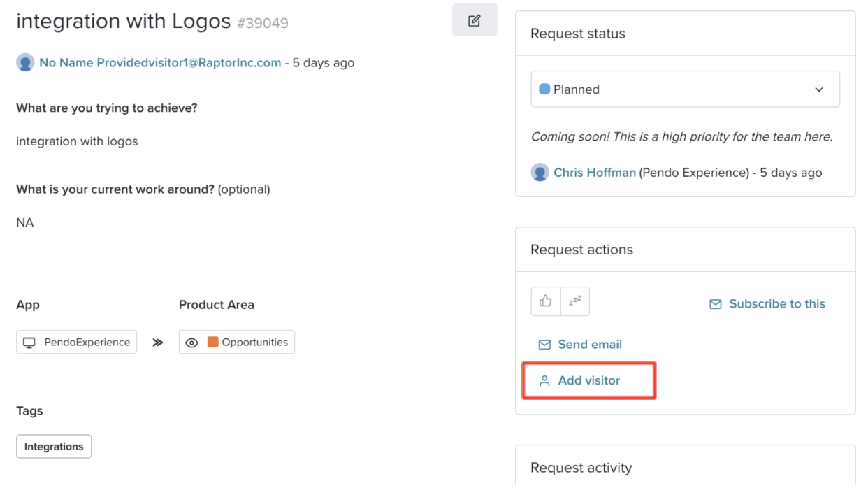Click the Subscribe envelope icon
Viewport: 868px width, 488px height.
pyautogui.click(x=716, y=304)
